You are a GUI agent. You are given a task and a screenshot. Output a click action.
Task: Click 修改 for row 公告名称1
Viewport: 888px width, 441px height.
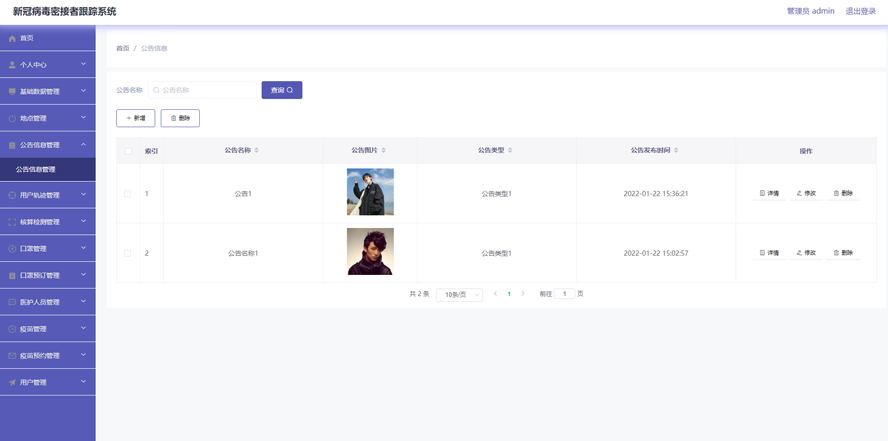pyautogui.click(x=806, y=253)
